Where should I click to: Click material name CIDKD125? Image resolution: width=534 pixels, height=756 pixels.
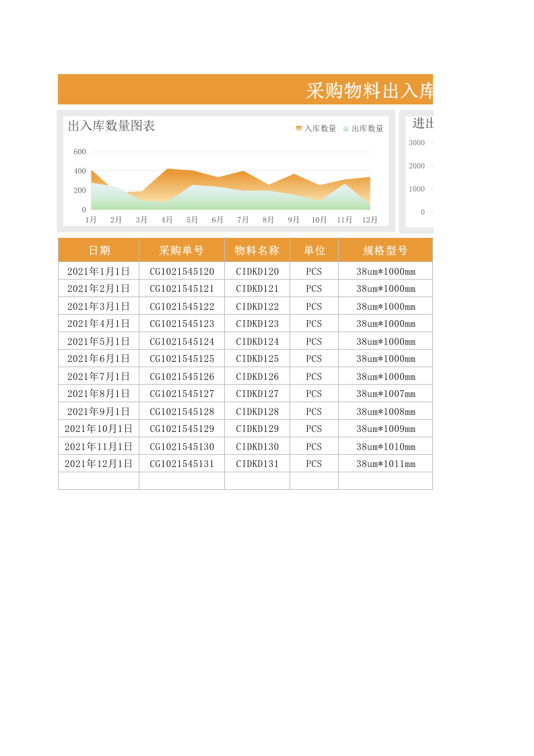coord(257,358)
